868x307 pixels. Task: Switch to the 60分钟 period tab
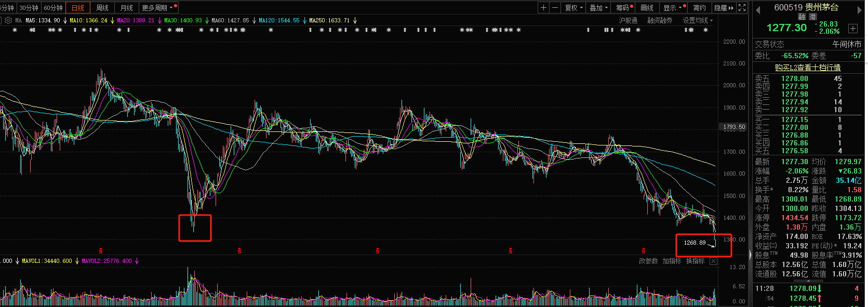pyautogui.click(x=53, y=8)
